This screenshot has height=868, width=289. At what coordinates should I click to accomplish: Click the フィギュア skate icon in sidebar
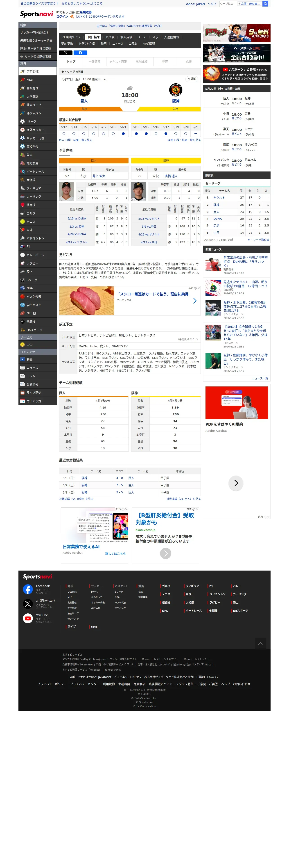[23, 188]
